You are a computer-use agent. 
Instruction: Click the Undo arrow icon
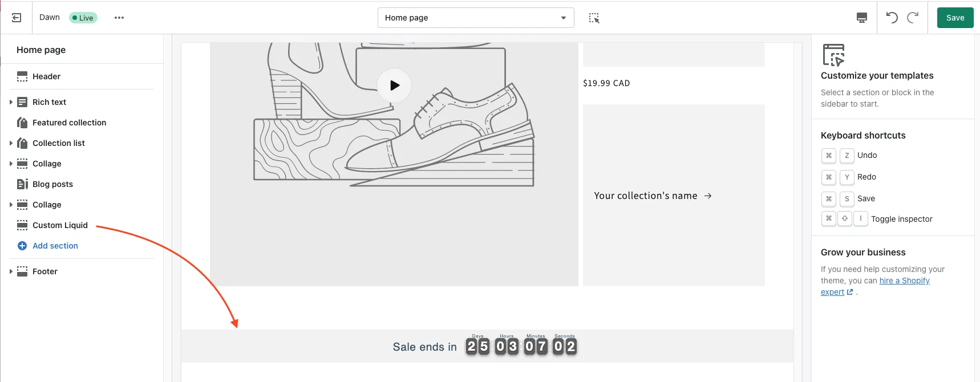tap(892, 18)
